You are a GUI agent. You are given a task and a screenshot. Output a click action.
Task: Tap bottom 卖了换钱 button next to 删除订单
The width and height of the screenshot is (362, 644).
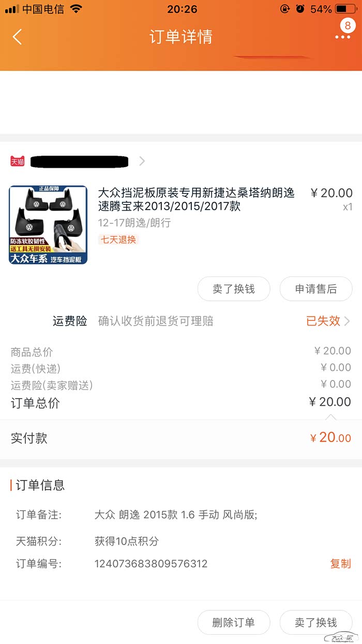(316, 622)
